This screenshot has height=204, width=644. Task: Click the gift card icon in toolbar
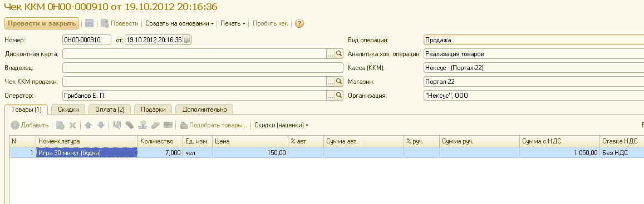[x=168, y=125]
